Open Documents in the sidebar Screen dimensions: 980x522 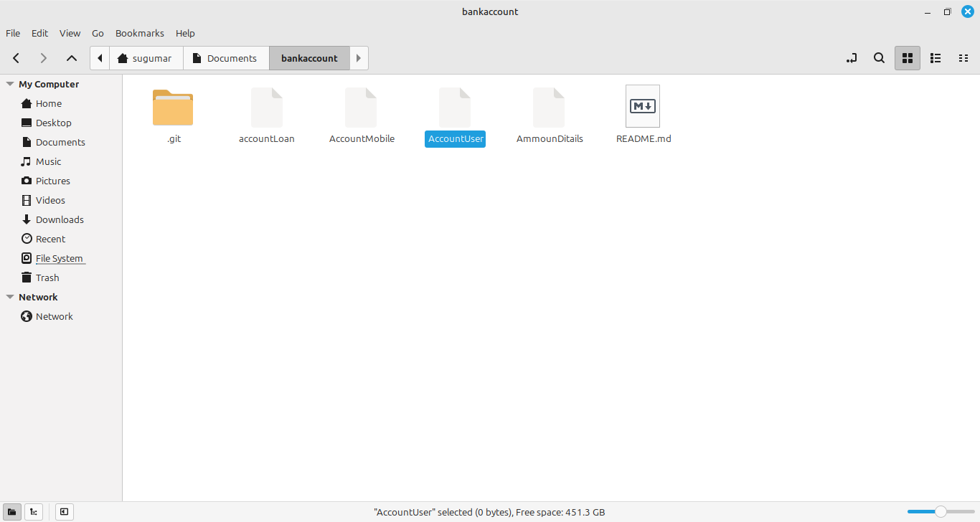coord(61,142)
